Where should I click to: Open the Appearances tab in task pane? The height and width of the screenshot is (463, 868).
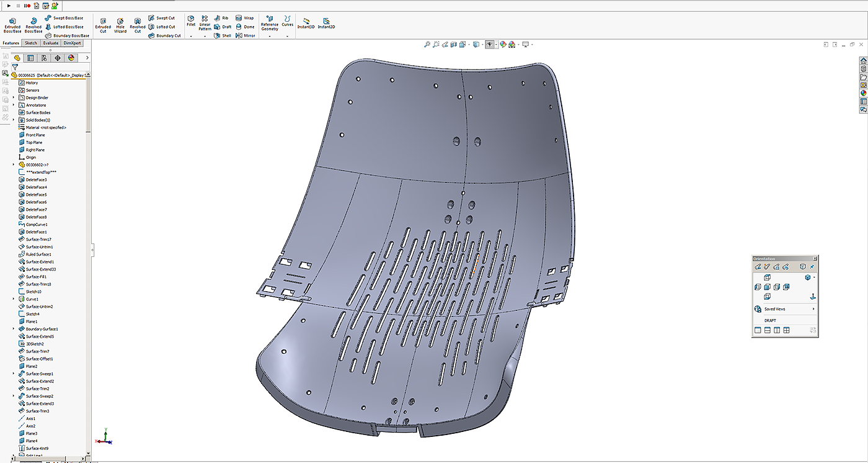863,93
